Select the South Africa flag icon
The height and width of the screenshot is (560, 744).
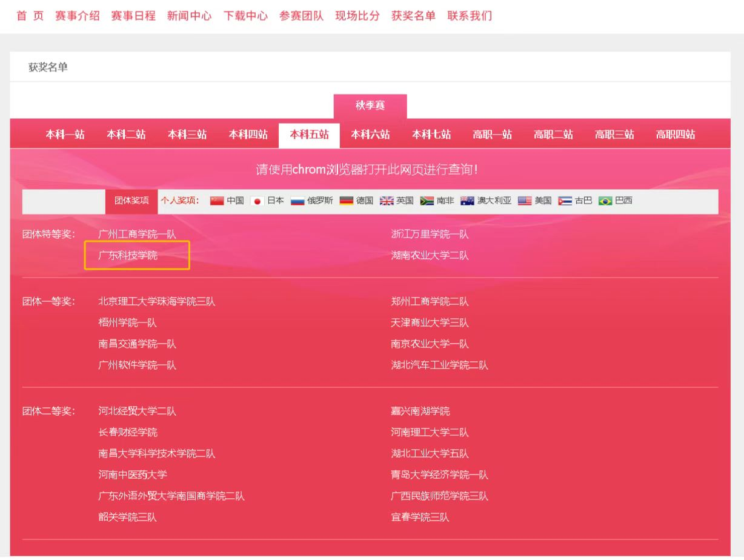(x=427, y=201)
